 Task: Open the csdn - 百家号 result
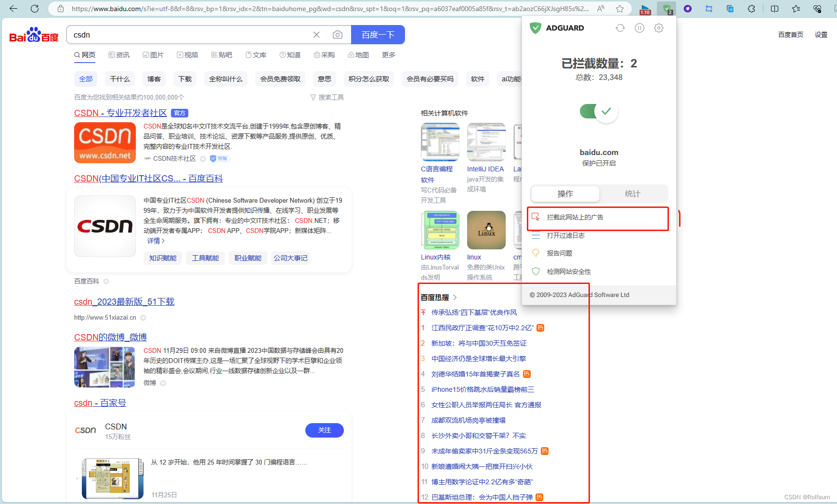100,402
